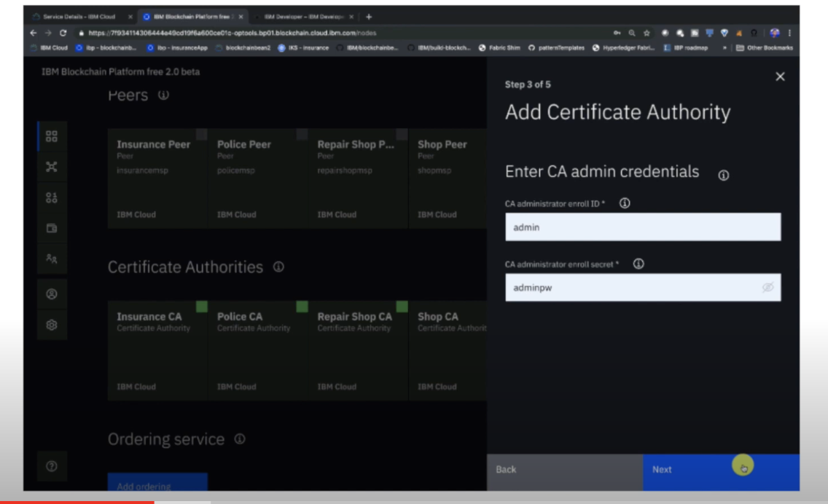Screen dimensions: 828x504
Task: Switch to IBM Blockchain Platform free tab
Action: pyautogui.click(x=193, y=17)
